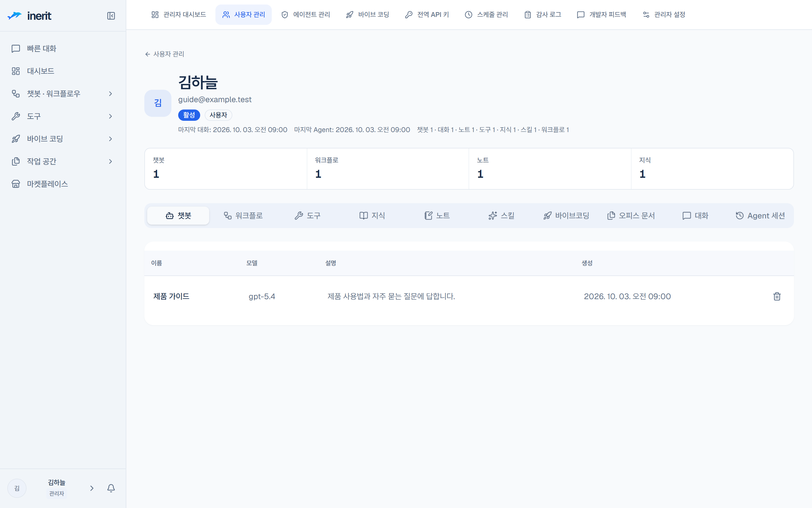Switch to the 스킬 resource tab
This screenshot has height=508, width=812.
coord(501,216)
